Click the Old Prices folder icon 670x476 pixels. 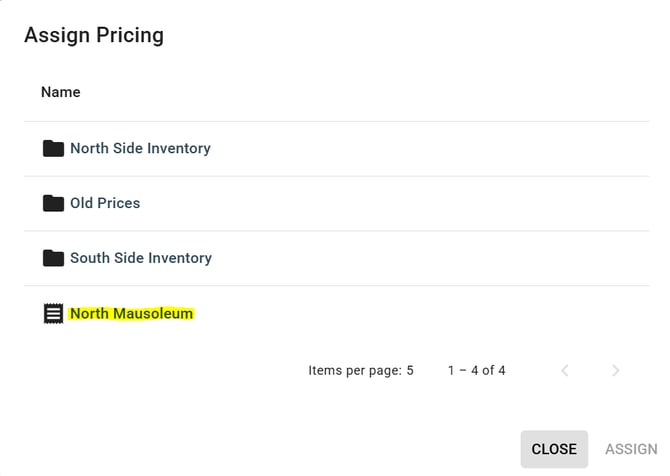pyautogui.click(x=53, y=204)
